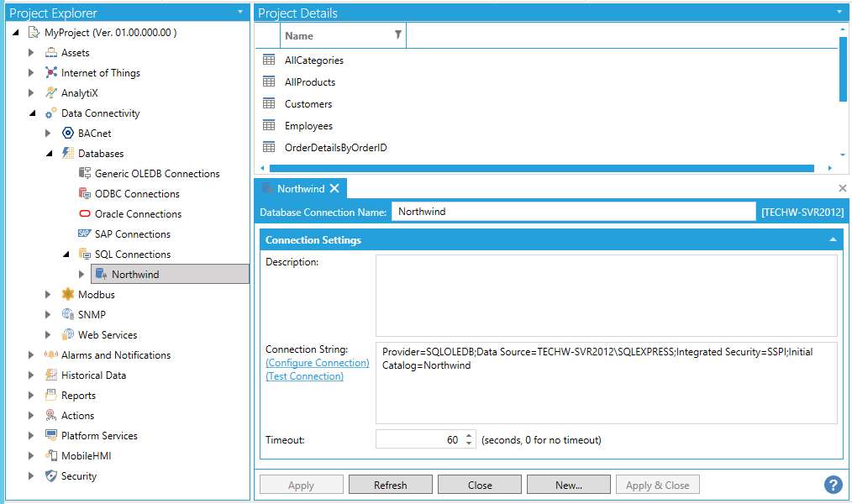Click the Database Connection Name field

[x=573, y=212]
